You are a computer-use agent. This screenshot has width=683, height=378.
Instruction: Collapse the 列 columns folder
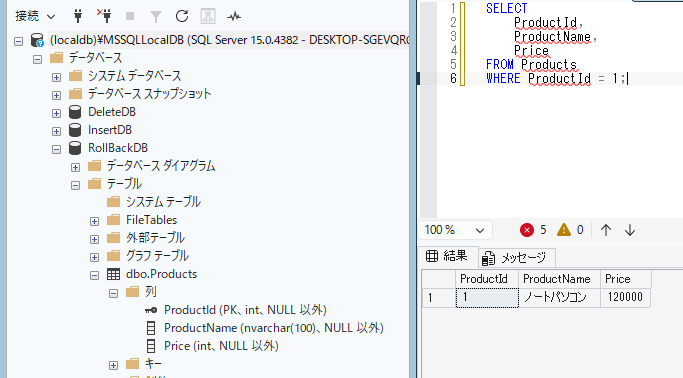coord(113,294)
